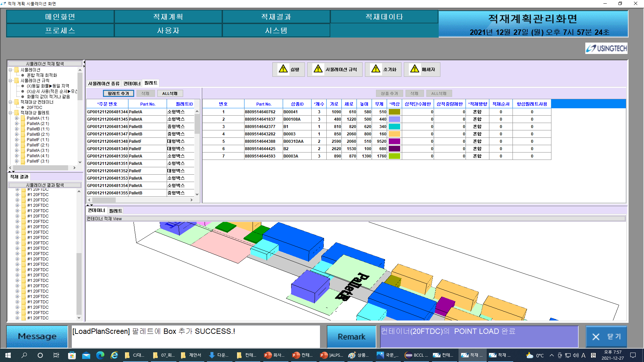The height and width of the screenshot is (362, 644).
Task: Click the 상품 추가 button
Action: point(389,94)
